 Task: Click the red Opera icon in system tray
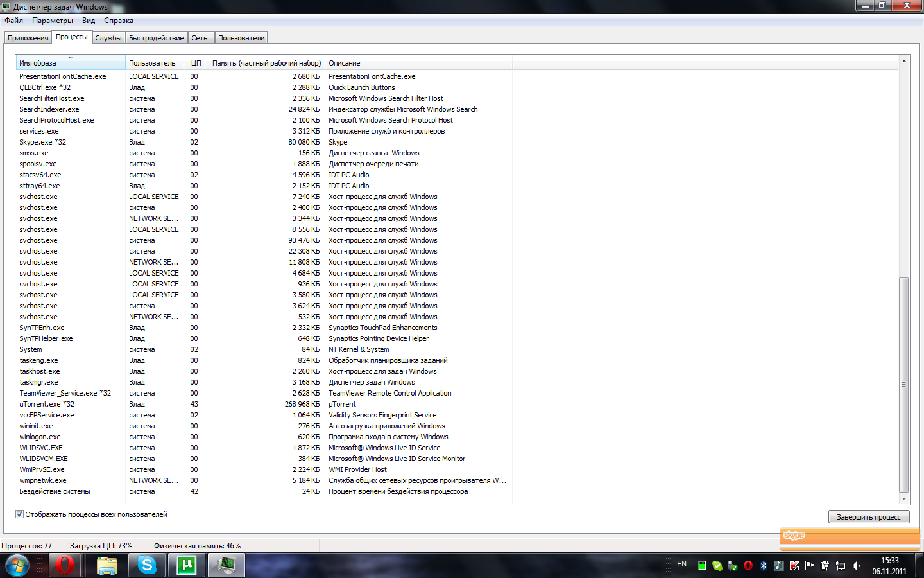(748, 566)
